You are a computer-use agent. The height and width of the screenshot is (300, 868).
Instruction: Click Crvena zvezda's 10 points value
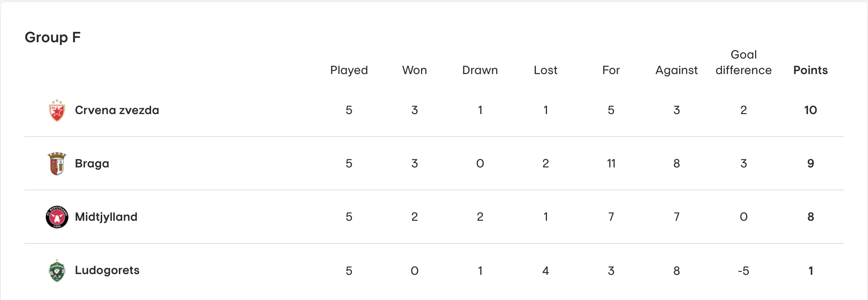pos(811,110)
